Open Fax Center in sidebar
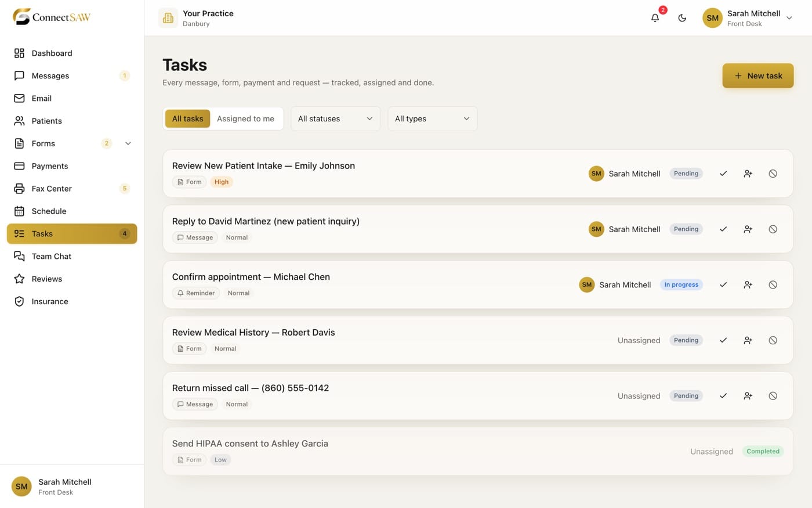 point(72,189)
